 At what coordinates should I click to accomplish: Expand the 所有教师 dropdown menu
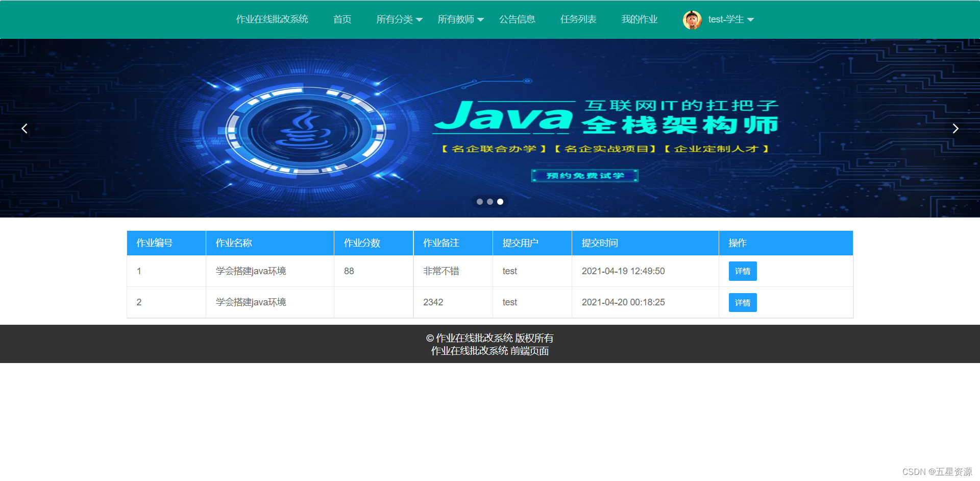tap(460, 19)
